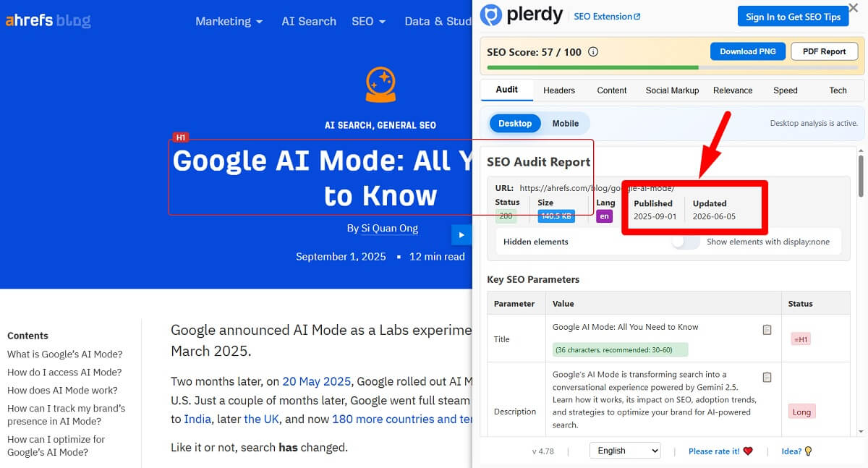Viewport: 868px width, 468px height.
Task: Click the crystal ball category icon
Action: tap(380, 84)
